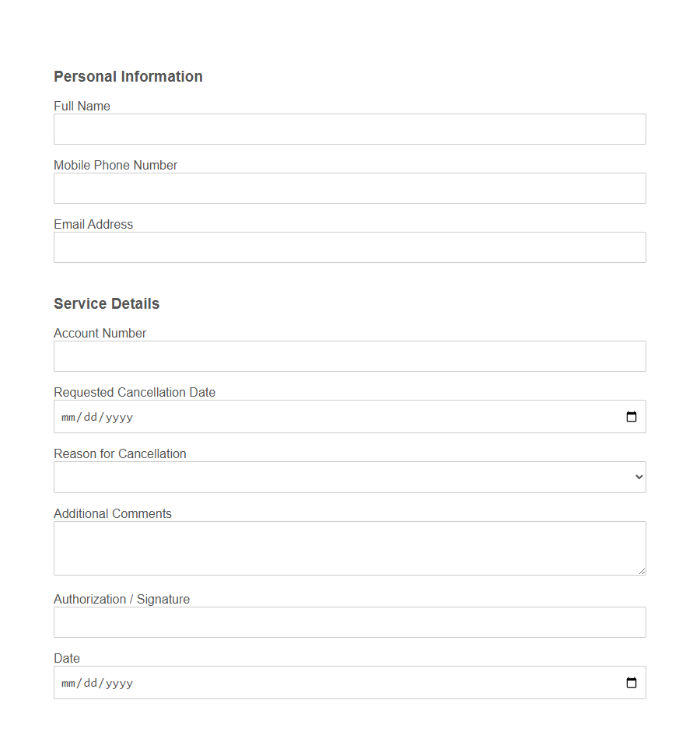
Task: Click the resize handle of Additional Comments
Action: click(x=642, y=572)
